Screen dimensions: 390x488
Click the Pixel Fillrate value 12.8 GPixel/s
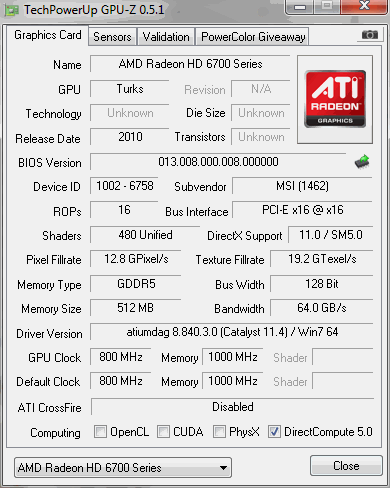(x=136, y=259)
